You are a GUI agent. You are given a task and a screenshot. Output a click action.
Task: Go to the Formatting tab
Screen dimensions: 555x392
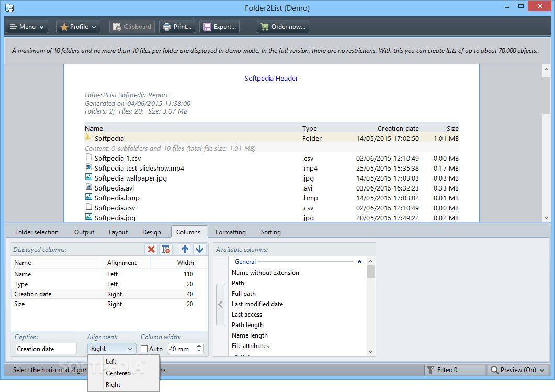point(231,232)
